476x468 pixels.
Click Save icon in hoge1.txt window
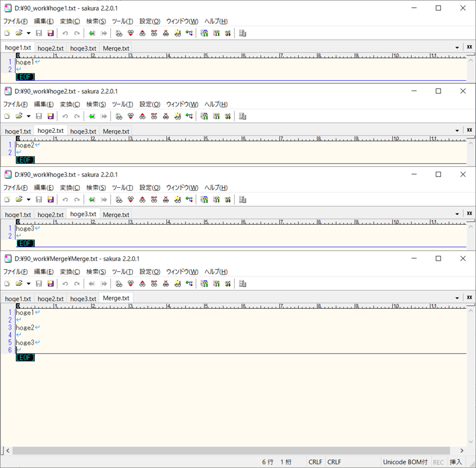click(x=39, y=33)
